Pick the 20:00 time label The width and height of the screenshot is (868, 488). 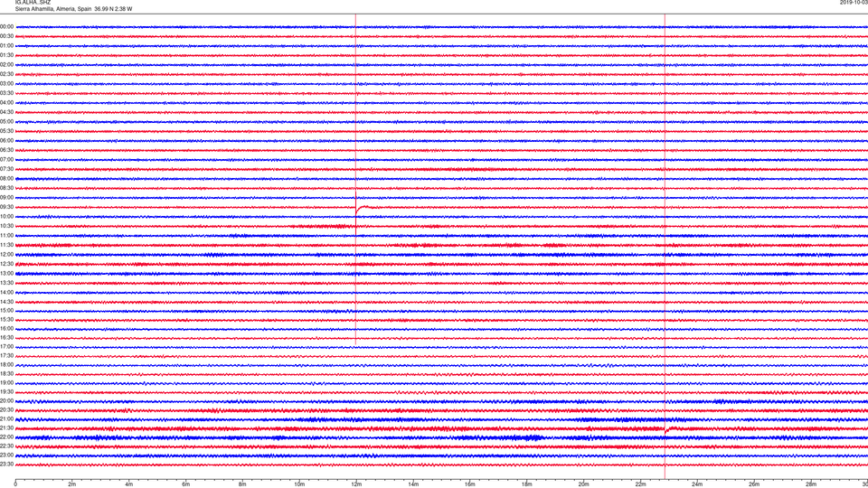click(x=6, y=401)
